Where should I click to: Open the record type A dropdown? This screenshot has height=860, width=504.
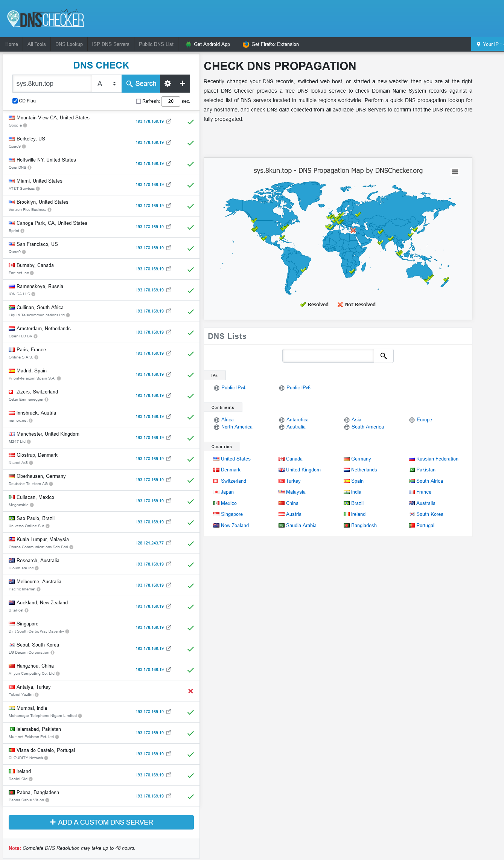click(107, 84)
